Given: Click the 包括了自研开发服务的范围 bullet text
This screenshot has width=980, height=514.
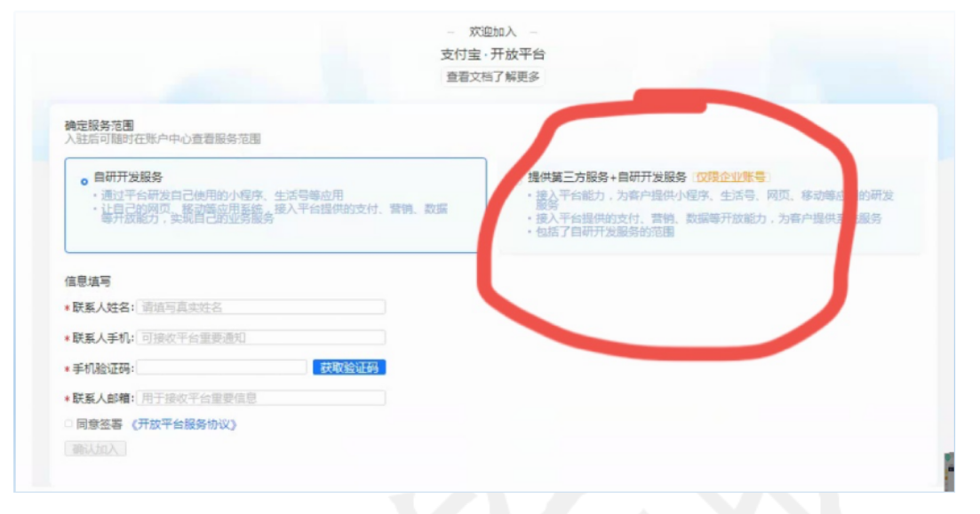Looking at the screenshot, I should click(604, 232).
